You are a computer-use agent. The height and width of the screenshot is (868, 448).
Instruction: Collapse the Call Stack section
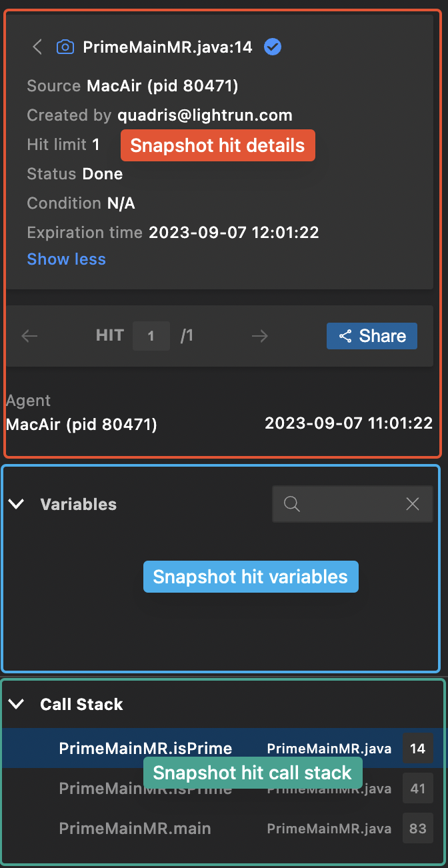[x=17, y=704]
